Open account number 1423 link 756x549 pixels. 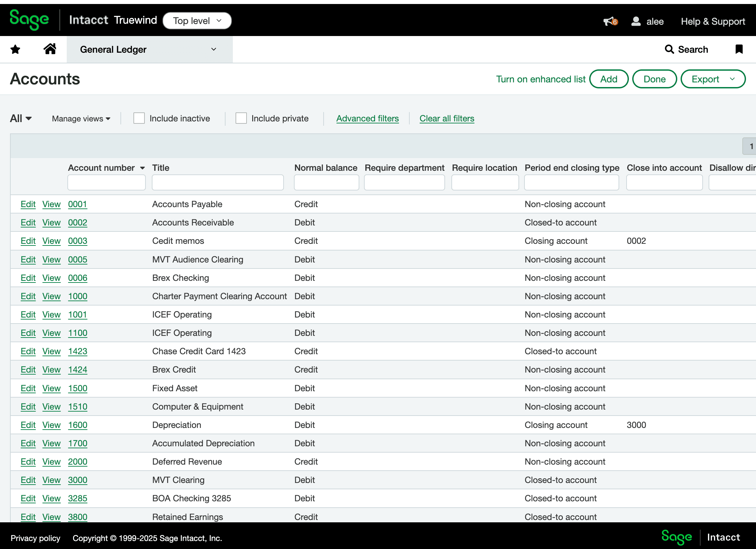pos(77,351)
